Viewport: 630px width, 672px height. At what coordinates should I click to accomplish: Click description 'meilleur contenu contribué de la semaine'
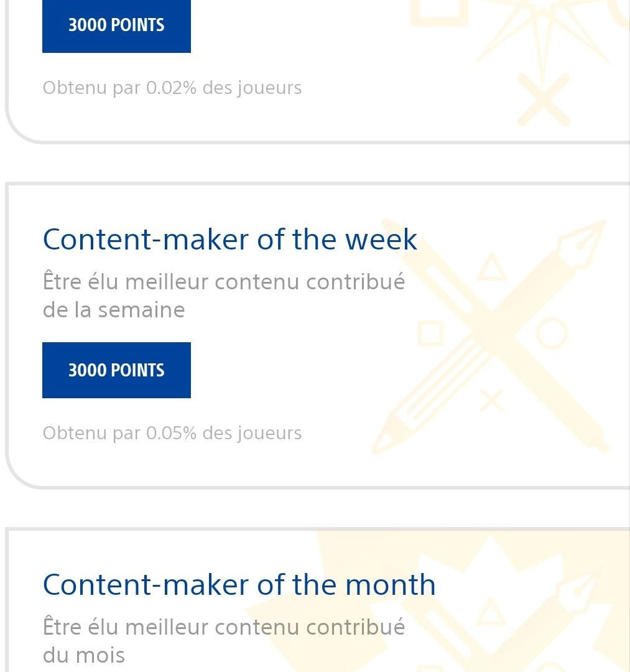[224, 296]
